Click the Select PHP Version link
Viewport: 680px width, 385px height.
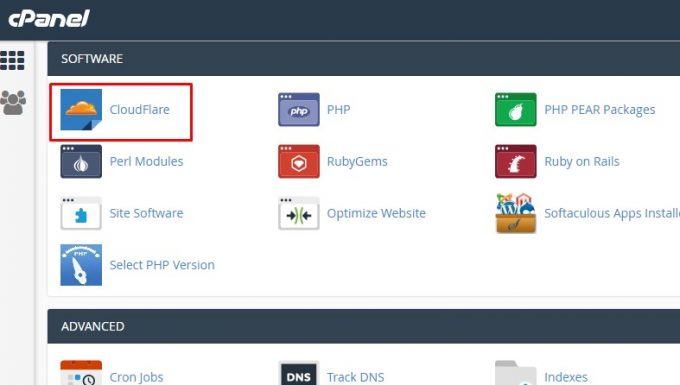pos(162,265)
